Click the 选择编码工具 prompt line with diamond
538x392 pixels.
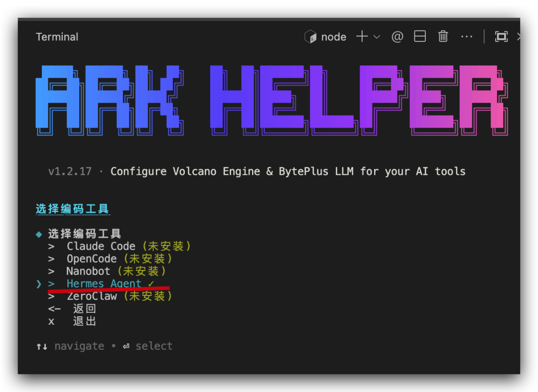pos(78,234)
